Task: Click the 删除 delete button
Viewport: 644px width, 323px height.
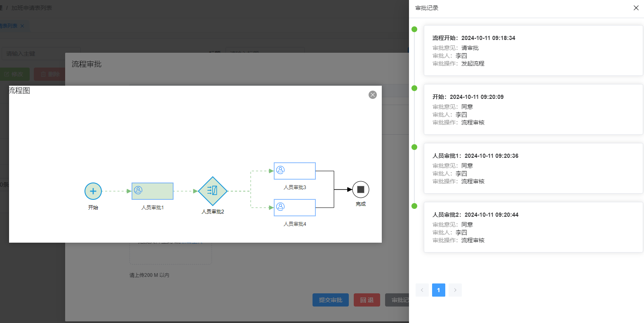Action: pyautogui.click(x=50, y=74)
